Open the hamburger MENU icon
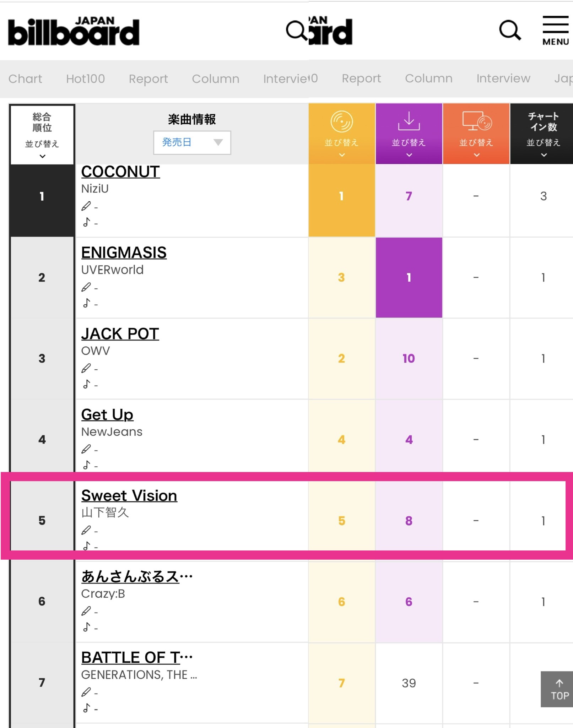The image size is (573, 728). [x=556, y=31]
